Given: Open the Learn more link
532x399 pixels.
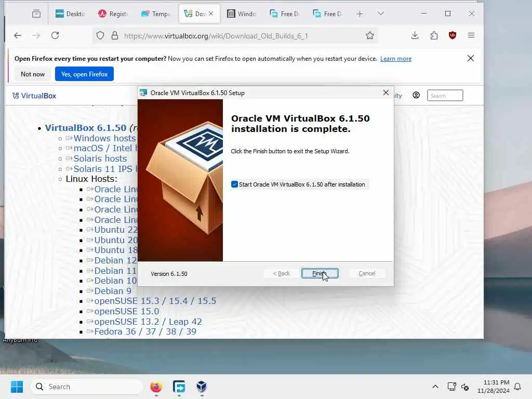Looking at the screenshot, I should pyautogui.click(x=395, y=59).
